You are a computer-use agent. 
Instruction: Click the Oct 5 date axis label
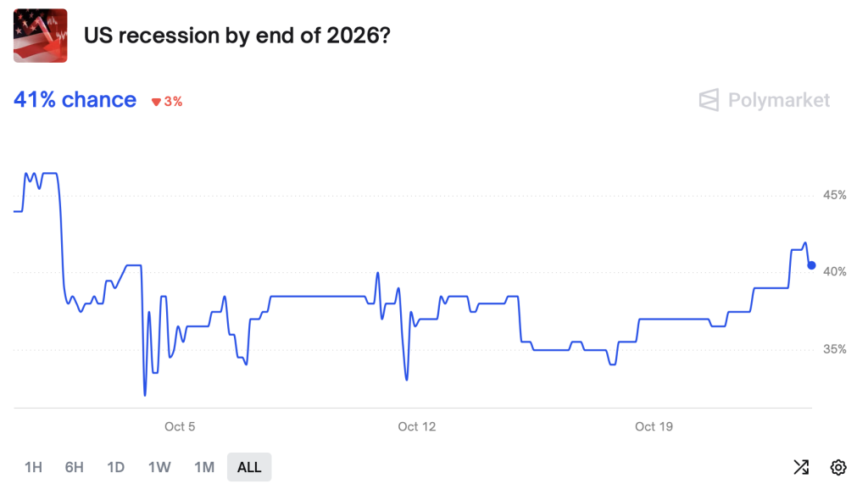pyautogui.click(x=180, y=426)
